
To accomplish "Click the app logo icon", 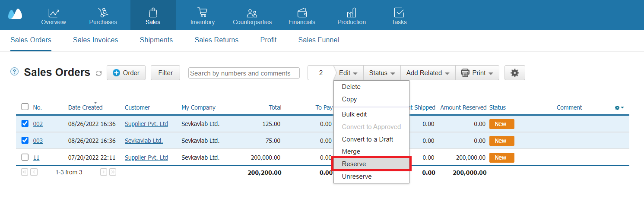I will (15, 14).
